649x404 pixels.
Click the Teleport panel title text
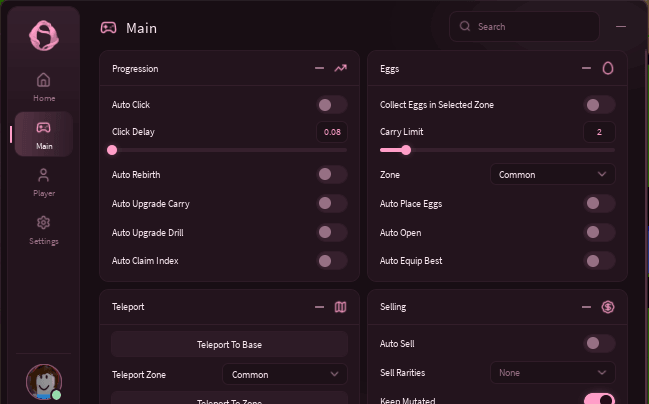tap(128, 307)
